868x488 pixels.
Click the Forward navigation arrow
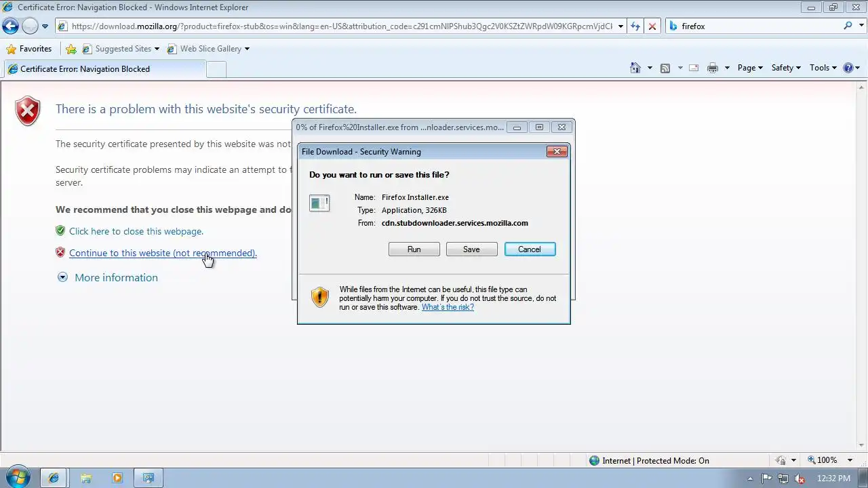(30, 26)
